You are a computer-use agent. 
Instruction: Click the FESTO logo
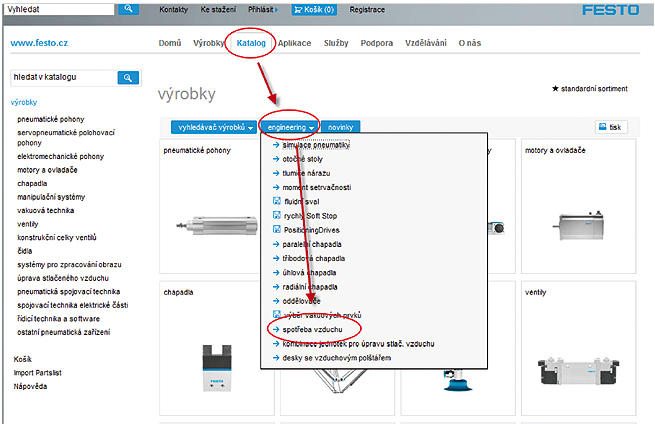coord(610,10)
